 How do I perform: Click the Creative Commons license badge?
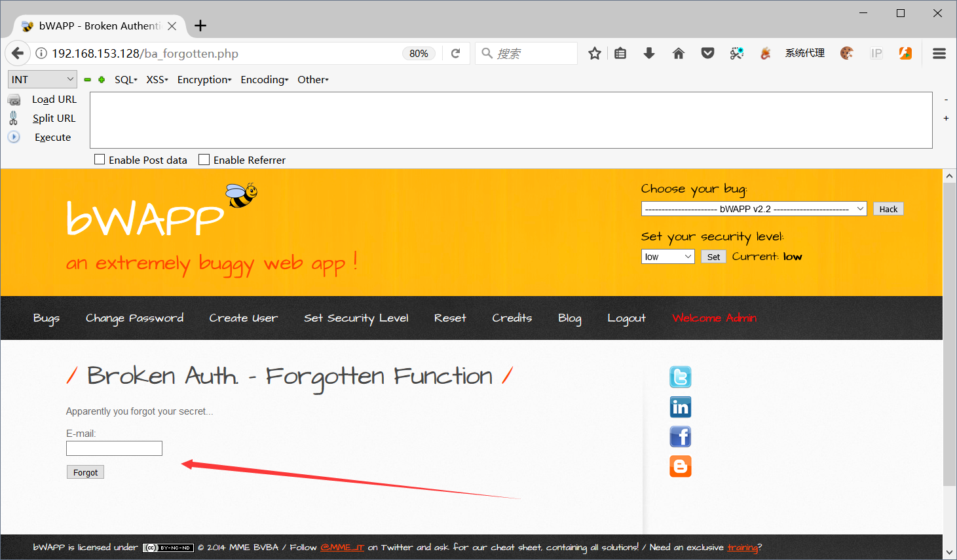click(x=168, y=548)
